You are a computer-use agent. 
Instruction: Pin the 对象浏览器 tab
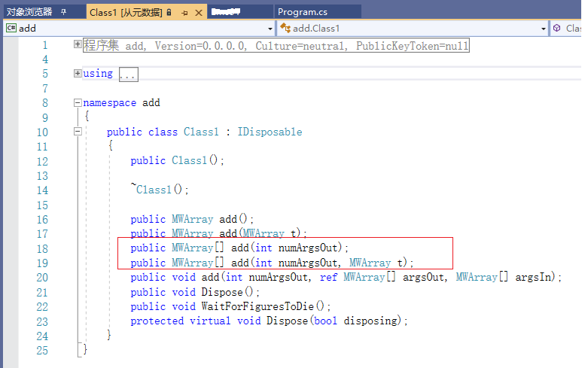coord(63,12)
